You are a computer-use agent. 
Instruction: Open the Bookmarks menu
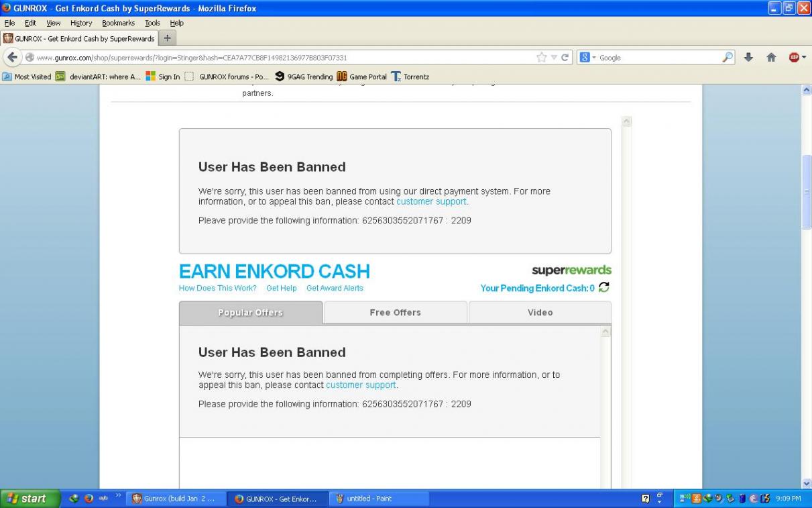[118, 23]
